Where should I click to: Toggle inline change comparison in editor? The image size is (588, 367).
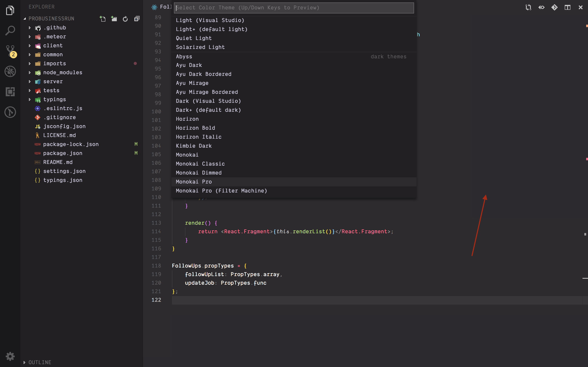pyautogui.click(x=541, y=7)
